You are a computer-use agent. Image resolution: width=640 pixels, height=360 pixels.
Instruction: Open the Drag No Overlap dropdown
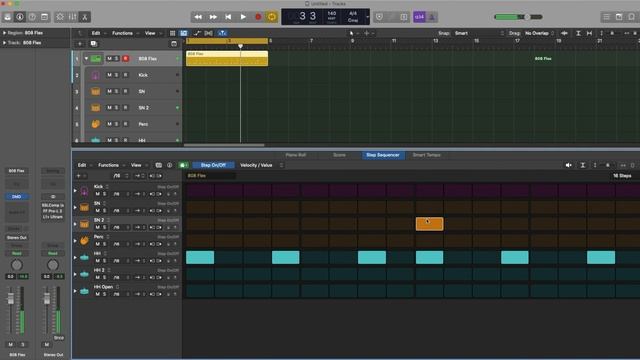(x=540, y=33)
